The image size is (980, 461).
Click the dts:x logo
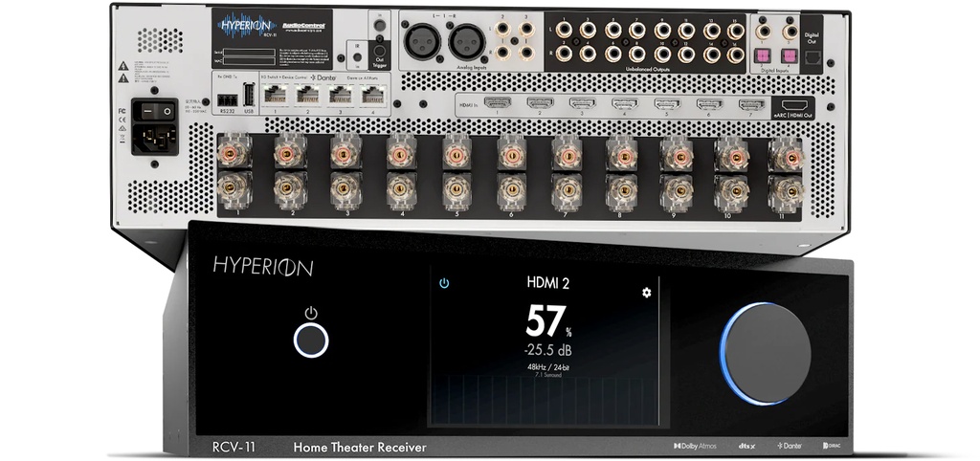pos(746,446)
